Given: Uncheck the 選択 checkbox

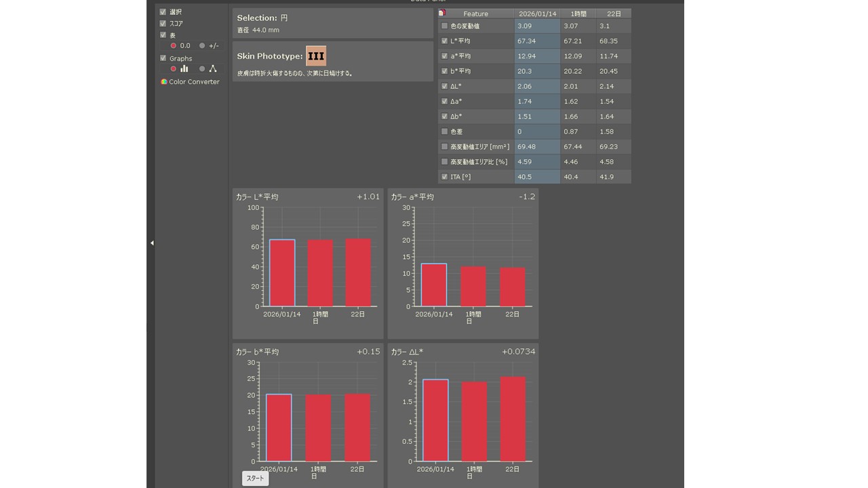Looking at the screenshot, I should 163,12.
